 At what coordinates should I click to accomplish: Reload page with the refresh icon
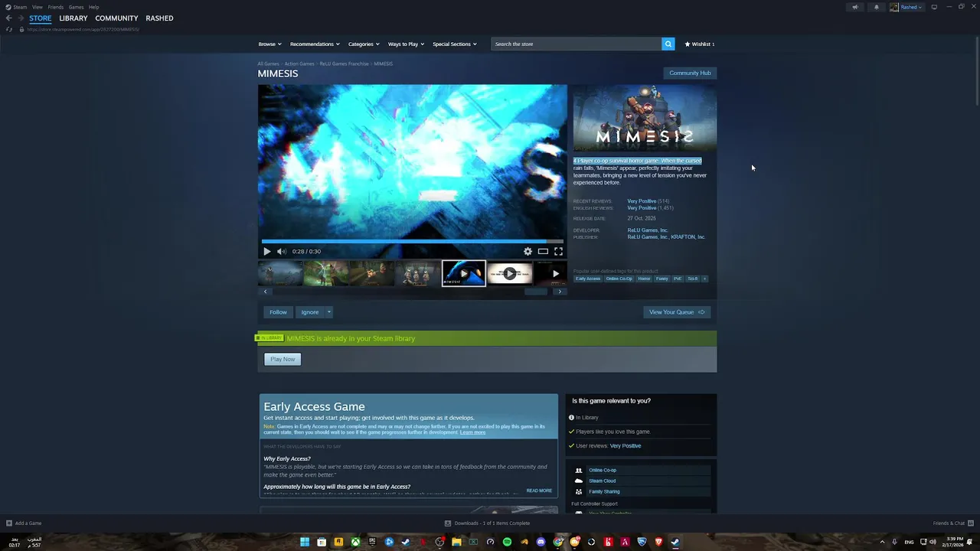[9, 29]
